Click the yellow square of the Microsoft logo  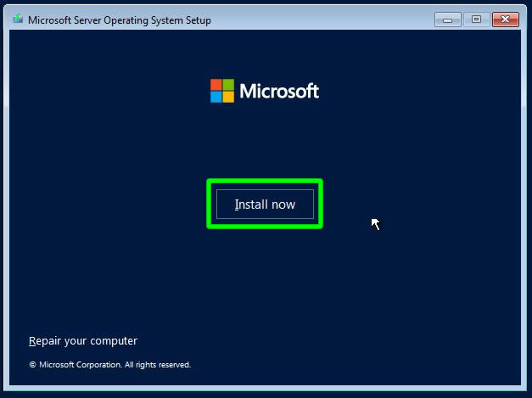point(227,97)
